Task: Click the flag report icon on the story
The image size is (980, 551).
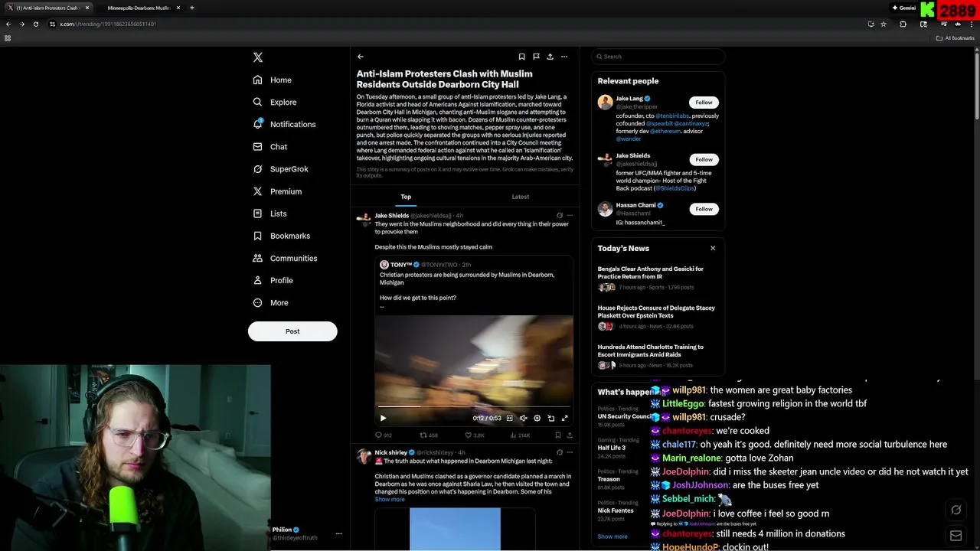Action: pyautogui.click(x=536, y=57)
